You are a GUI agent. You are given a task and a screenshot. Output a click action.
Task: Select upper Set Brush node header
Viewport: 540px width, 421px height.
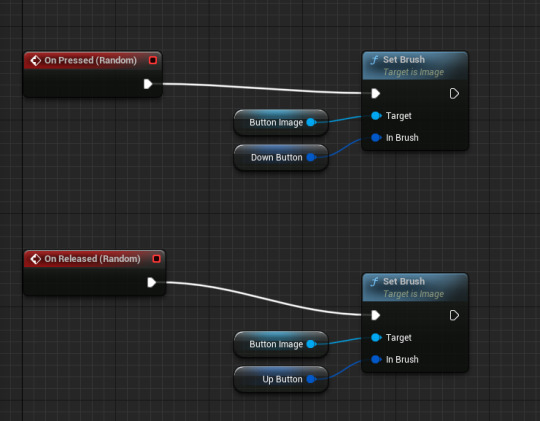415,66
